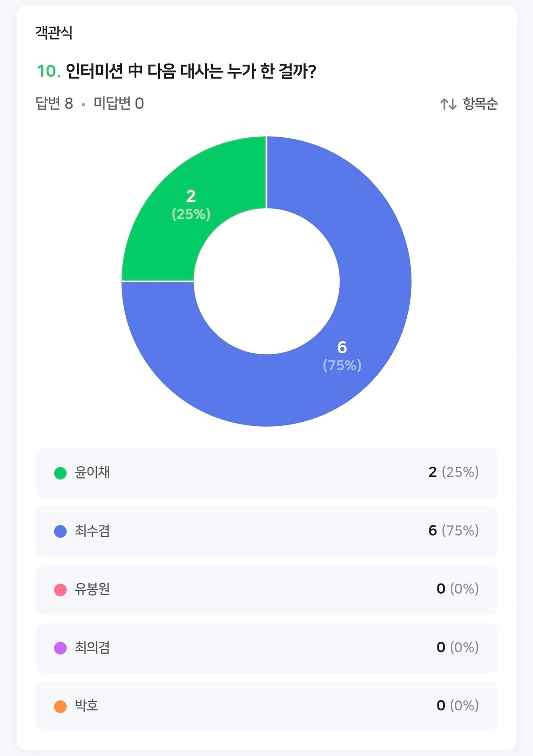The image size is (533, 756).
Task: Click the 2 (25%) count for 윤이채
Action: click(x=453, y=472)
